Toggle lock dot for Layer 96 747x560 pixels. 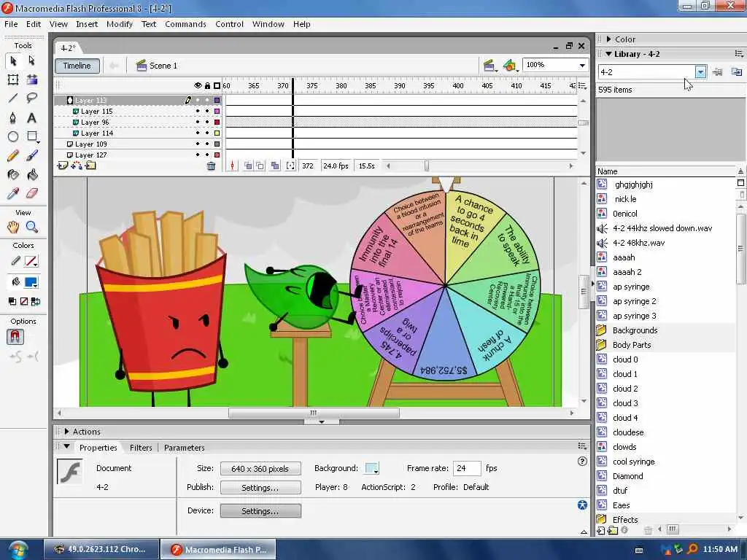tap(207, 122)
